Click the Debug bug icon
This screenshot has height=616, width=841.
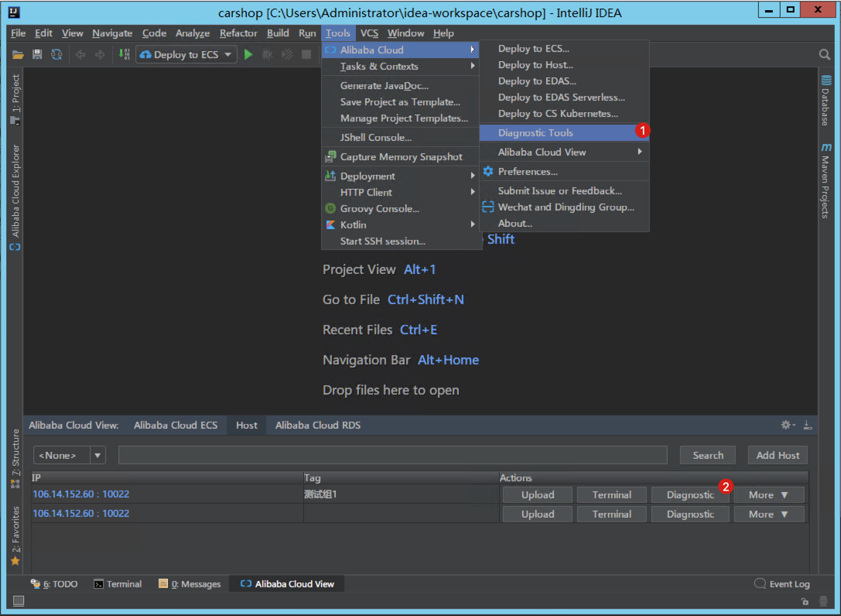(267, 54)
